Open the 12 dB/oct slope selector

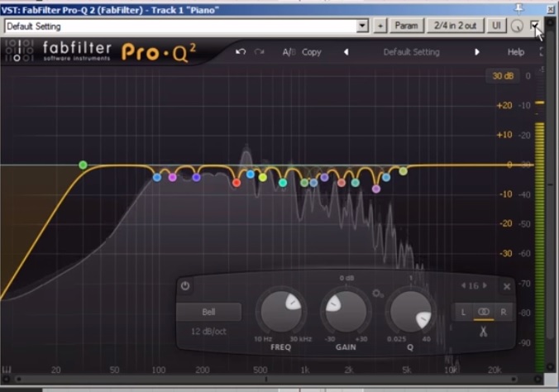[x=209, y=332]
